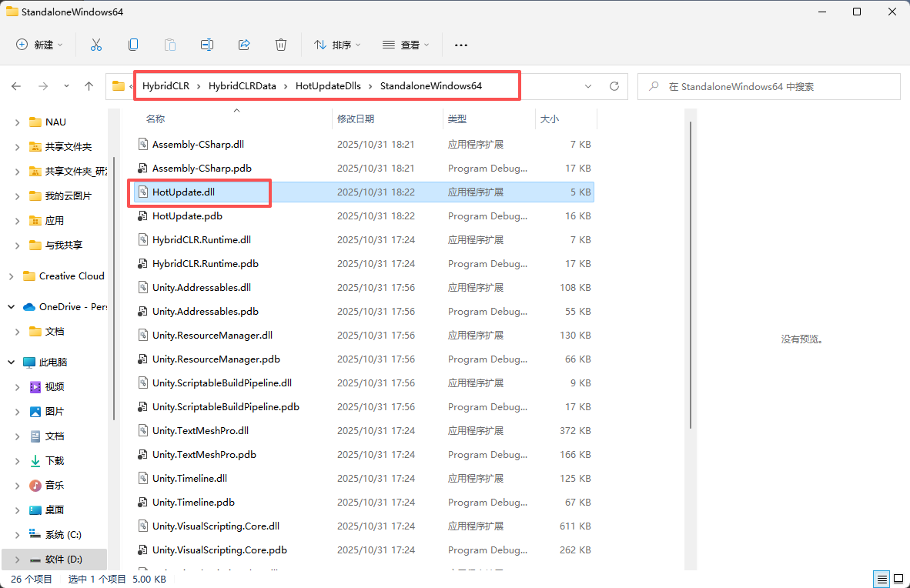
Task: Sort by the 名称 column header
Action: click(x=156, y=119)
